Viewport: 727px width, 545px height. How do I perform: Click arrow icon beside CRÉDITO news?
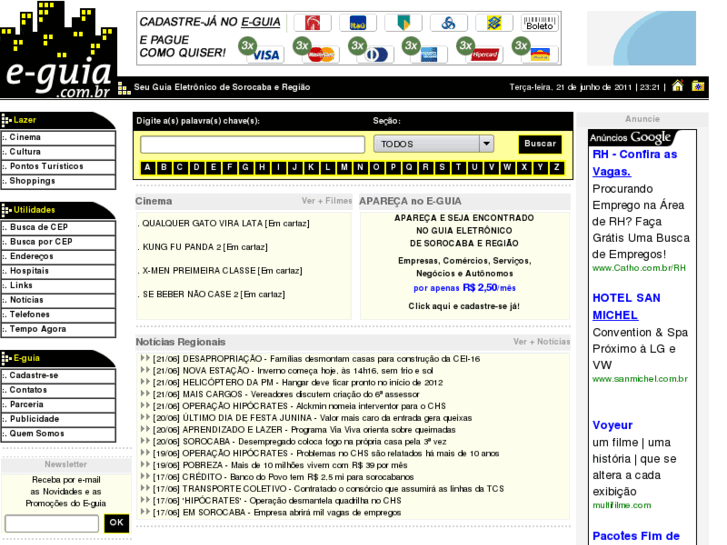(145, 476)
